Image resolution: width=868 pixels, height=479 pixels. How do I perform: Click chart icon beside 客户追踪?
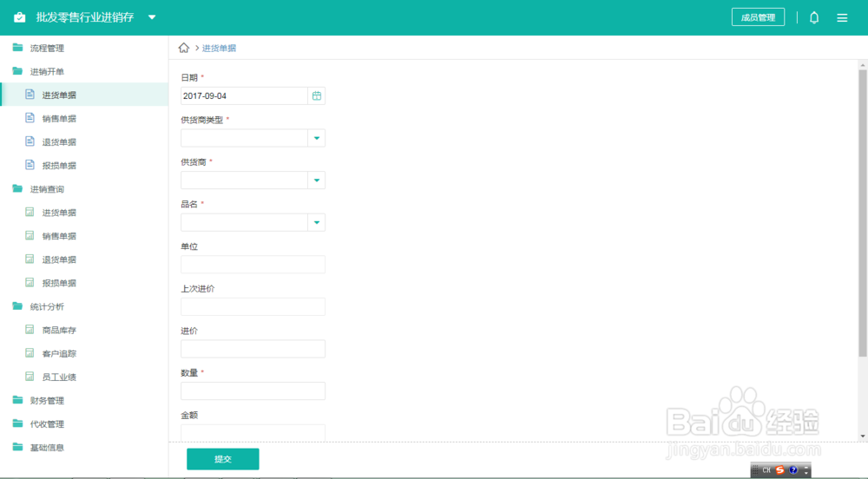[30, 353]
